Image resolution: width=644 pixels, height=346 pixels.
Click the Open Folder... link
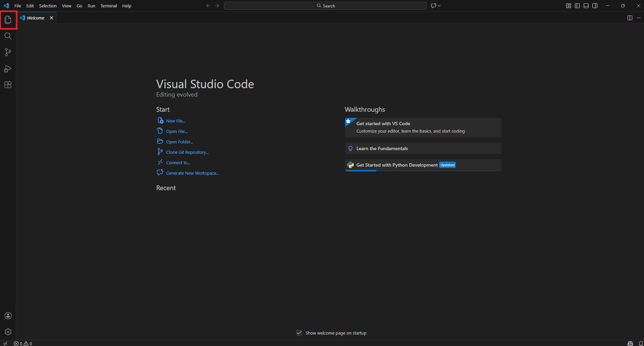click(x=179, y=142)
